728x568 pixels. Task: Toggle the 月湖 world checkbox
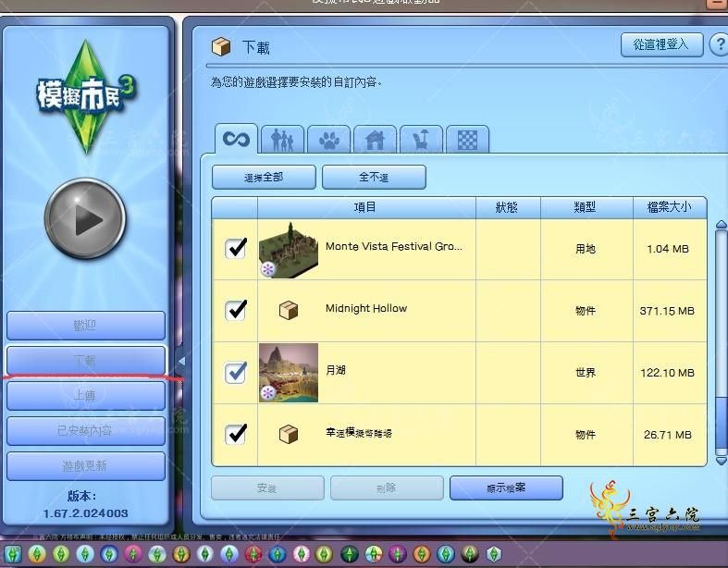point(236,373)
